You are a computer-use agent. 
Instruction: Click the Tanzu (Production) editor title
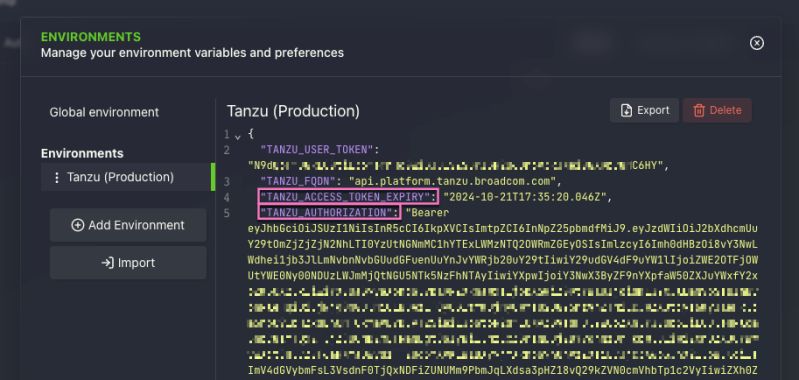[293, 111]
